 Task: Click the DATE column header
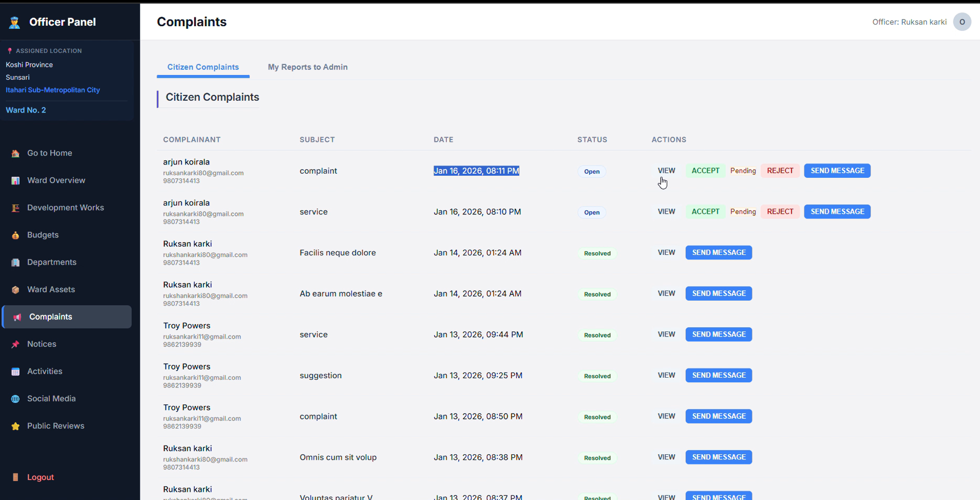coord(443,140)
